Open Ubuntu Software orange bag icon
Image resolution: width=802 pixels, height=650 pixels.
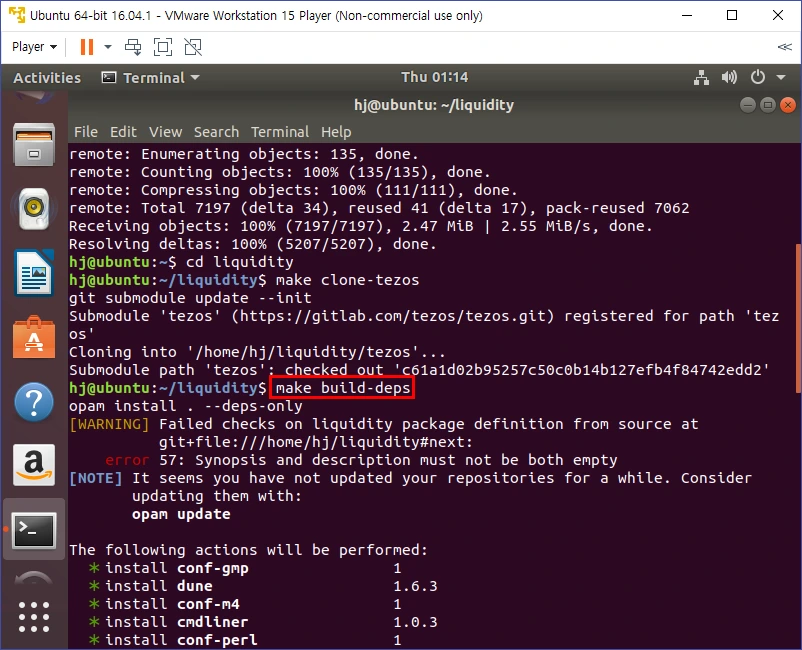(34, 337)
